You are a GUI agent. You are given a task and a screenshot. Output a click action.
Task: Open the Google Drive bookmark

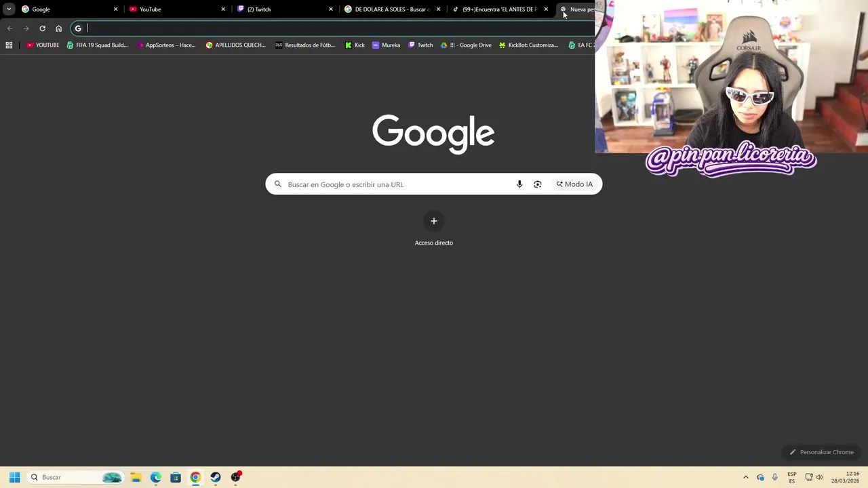[466, 45]
